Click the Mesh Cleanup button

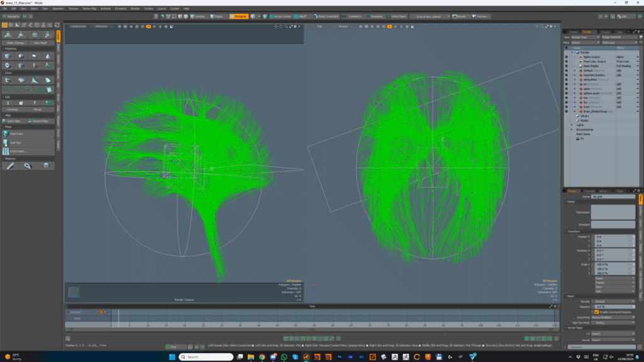click(15, 43)
